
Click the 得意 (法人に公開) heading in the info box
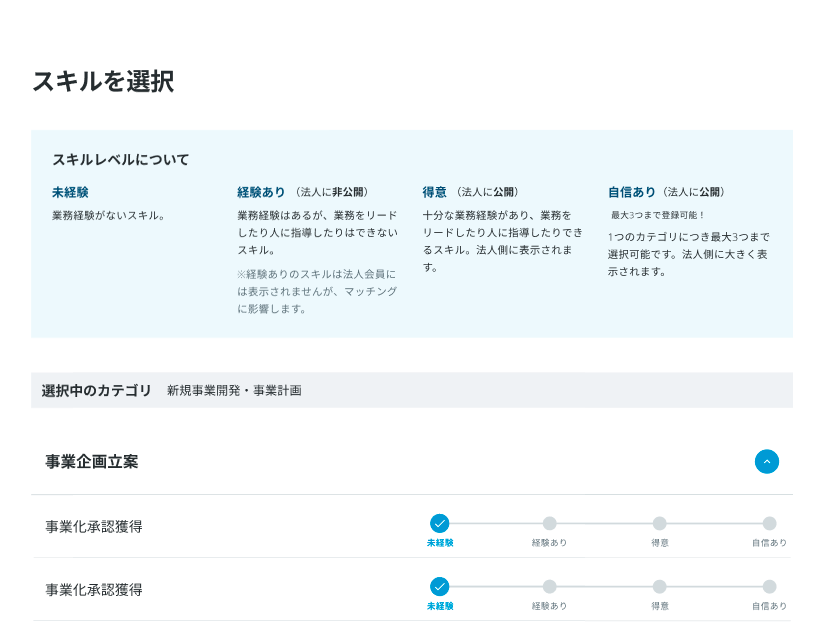(470, 192)
